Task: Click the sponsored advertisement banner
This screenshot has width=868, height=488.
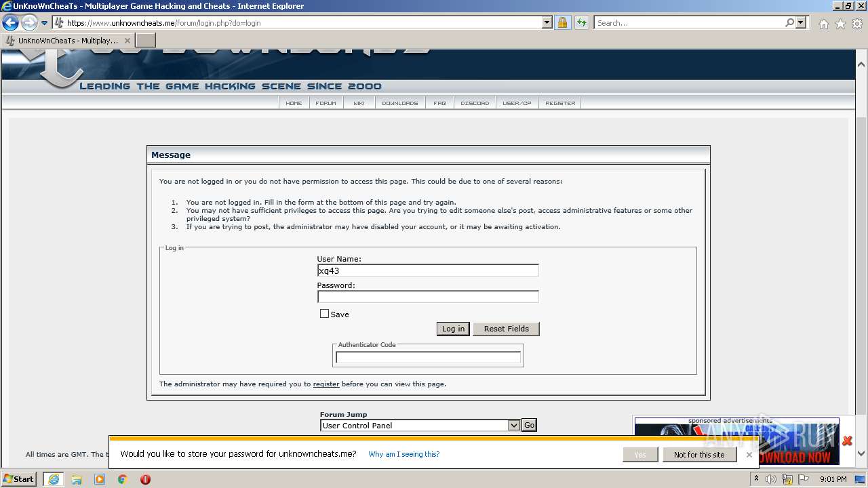Action: coord(736,442)
